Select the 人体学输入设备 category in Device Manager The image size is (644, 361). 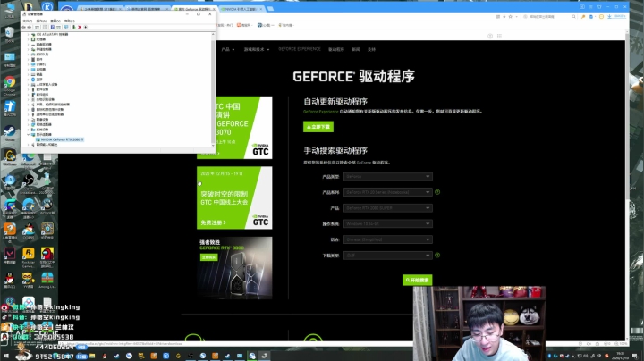click(x=45, y=85)
